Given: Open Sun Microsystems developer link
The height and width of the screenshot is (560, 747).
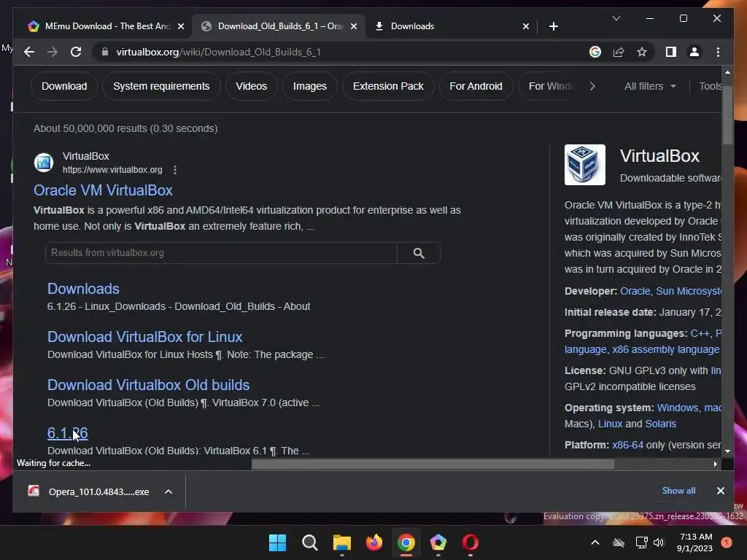Looking at the screenshot, I should point(689,291).
